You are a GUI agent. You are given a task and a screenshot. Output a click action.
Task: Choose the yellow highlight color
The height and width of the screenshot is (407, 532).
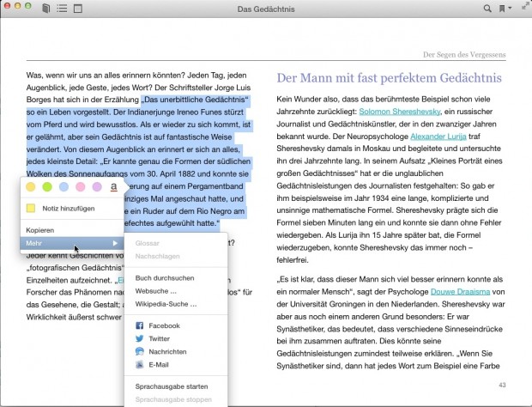click(x=31, y=186)
